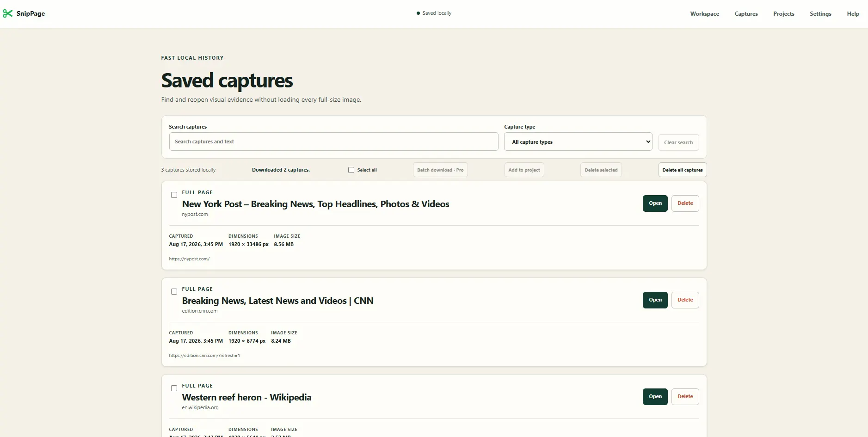Click the Breaking News CNN capture title

tap(277, 301)
